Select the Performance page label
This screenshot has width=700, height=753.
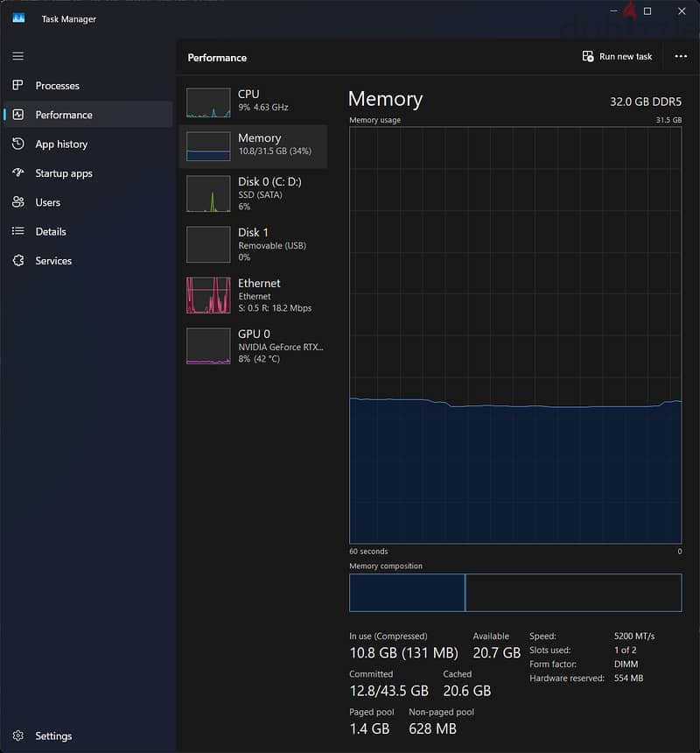[x=64, y=115]
